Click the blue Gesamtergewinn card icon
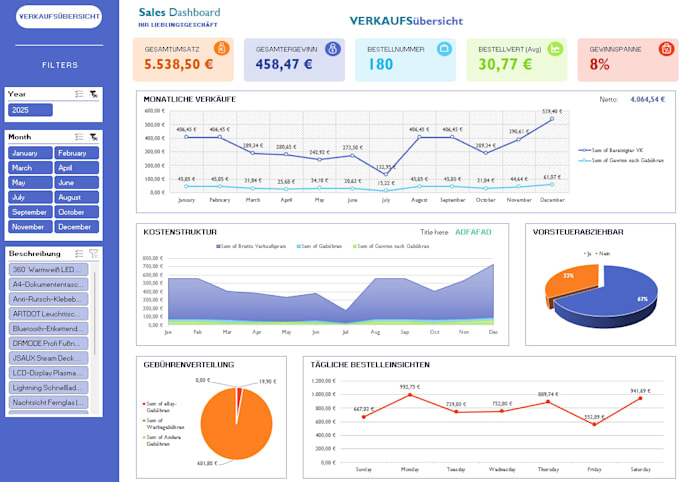 coord(333,48)
